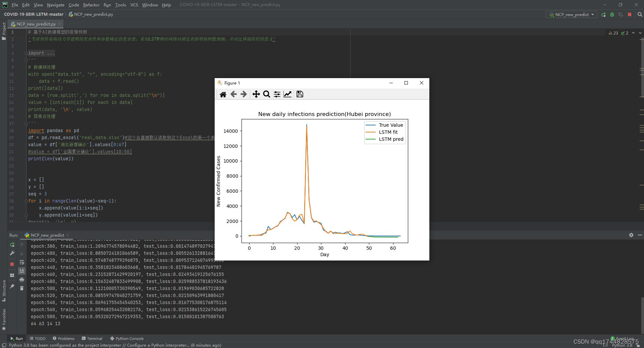This screenshot has width=644, height=348.
Task: Restore layout icon in Run panel
Action: (12, 275)
